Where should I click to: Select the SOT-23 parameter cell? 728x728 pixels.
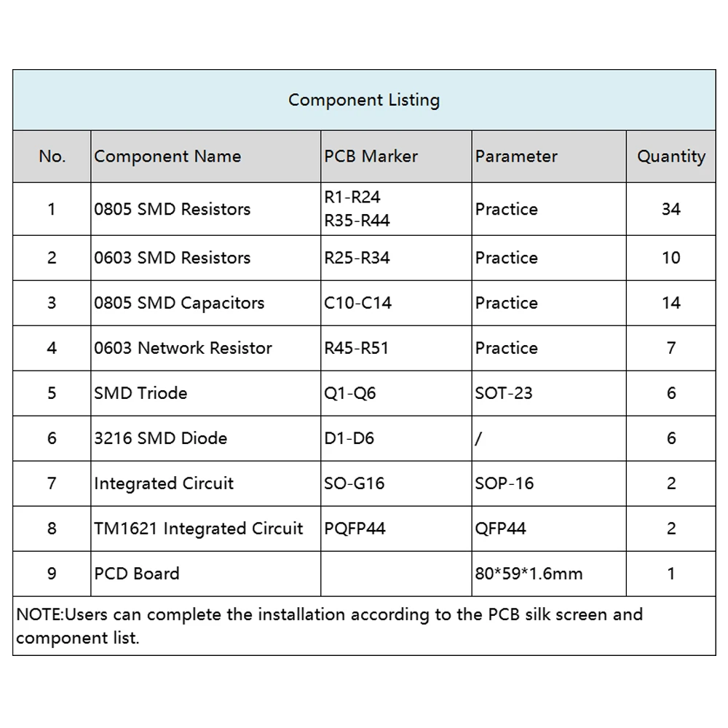(504, 393)
